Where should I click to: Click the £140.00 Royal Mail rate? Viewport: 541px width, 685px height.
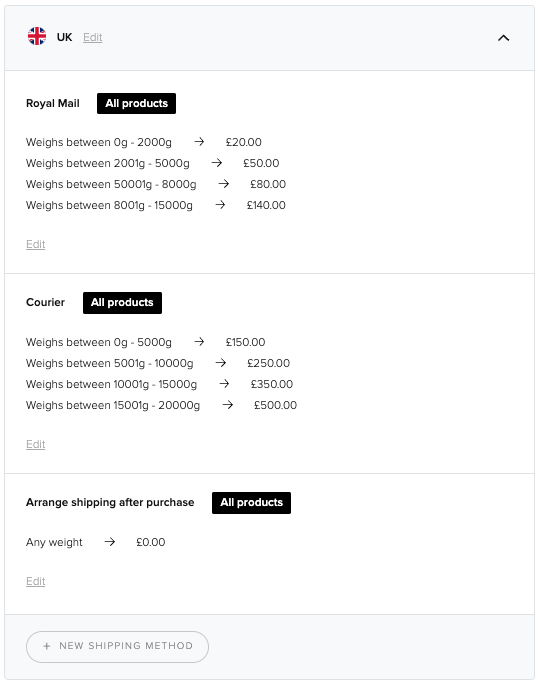(266, 205)
